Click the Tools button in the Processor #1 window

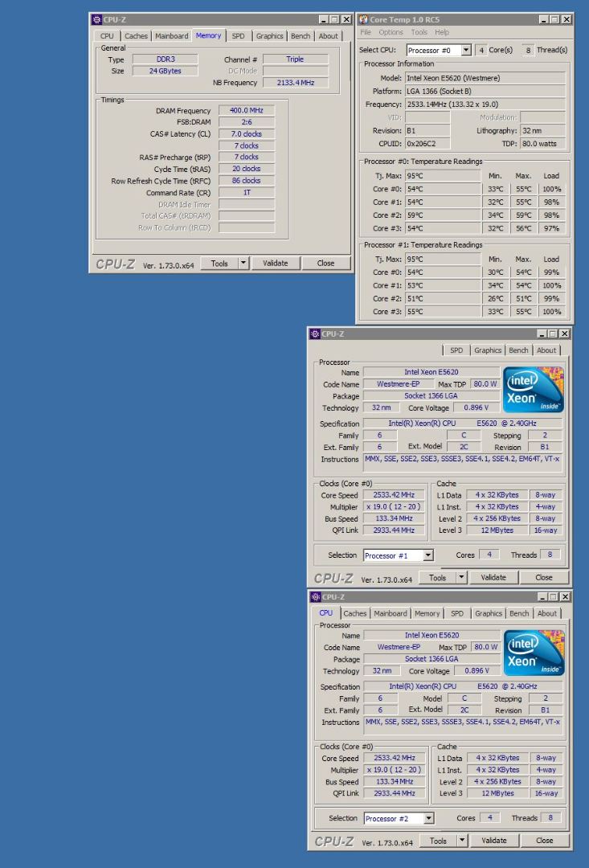pyautogui.click(x=437, y=577)
